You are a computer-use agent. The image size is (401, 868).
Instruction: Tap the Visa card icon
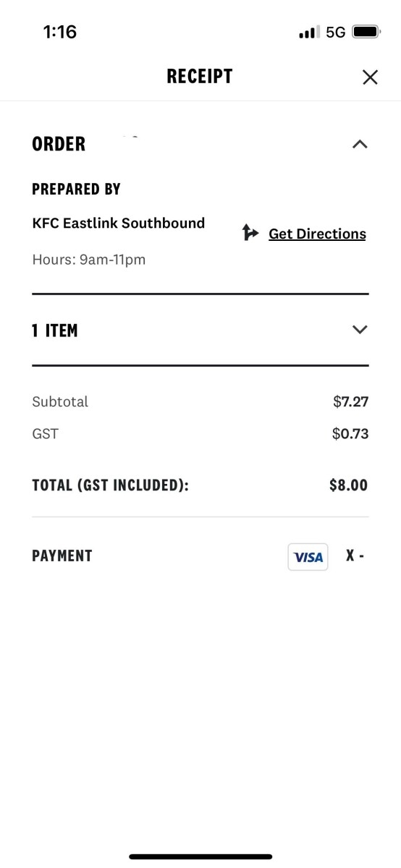click(308, 557)
